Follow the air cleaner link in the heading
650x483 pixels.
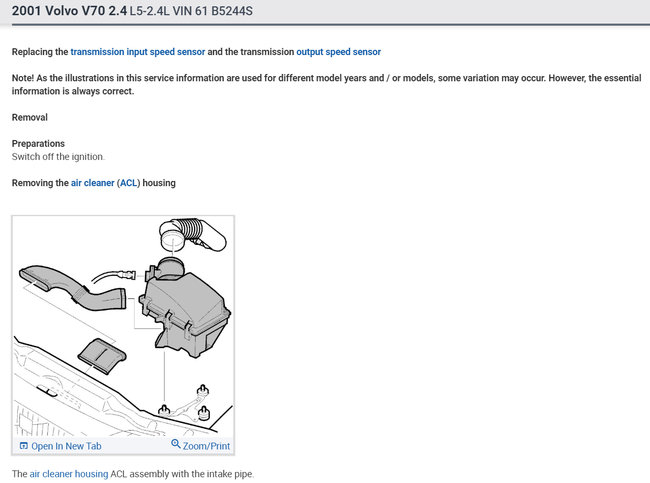[x=92, y=183]
